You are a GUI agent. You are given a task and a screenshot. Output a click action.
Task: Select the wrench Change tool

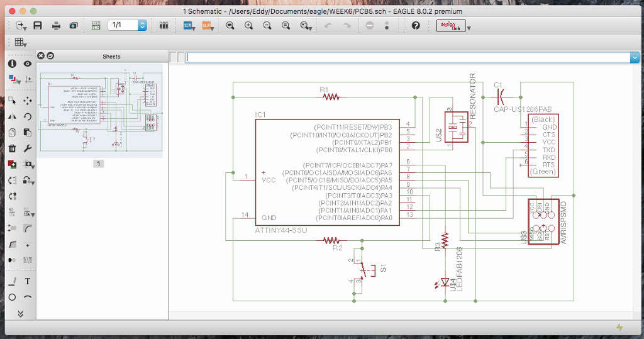28,148
